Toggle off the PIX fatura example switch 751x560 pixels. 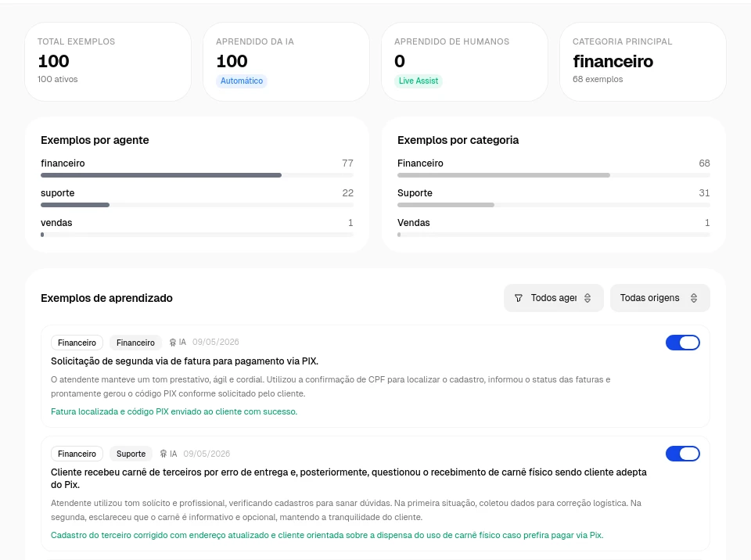pyautogui.click(x=682, y=343)
